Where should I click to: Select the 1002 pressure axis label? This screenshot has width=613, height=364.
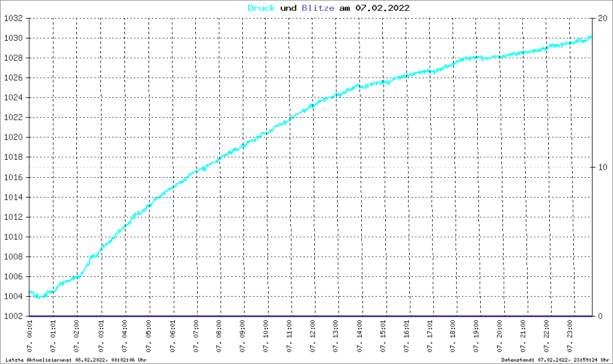pos(13,317)
